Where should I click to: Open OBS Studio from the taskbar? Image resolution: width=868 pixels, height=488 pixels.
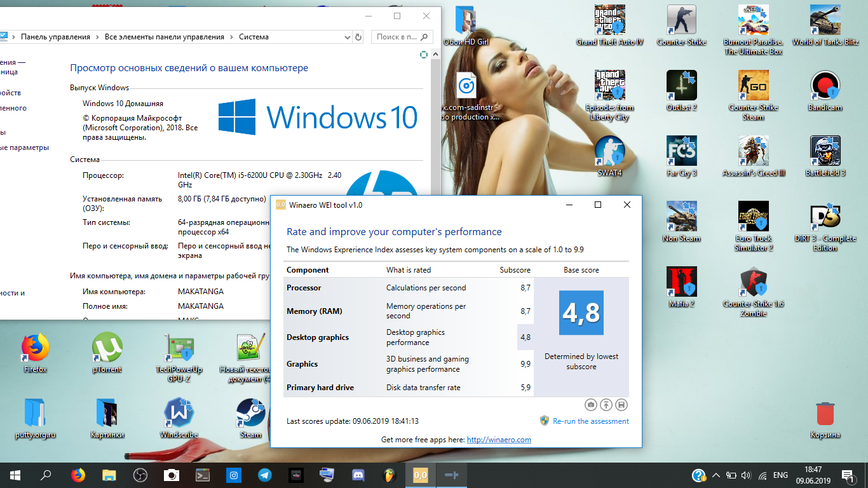[140, 475]
